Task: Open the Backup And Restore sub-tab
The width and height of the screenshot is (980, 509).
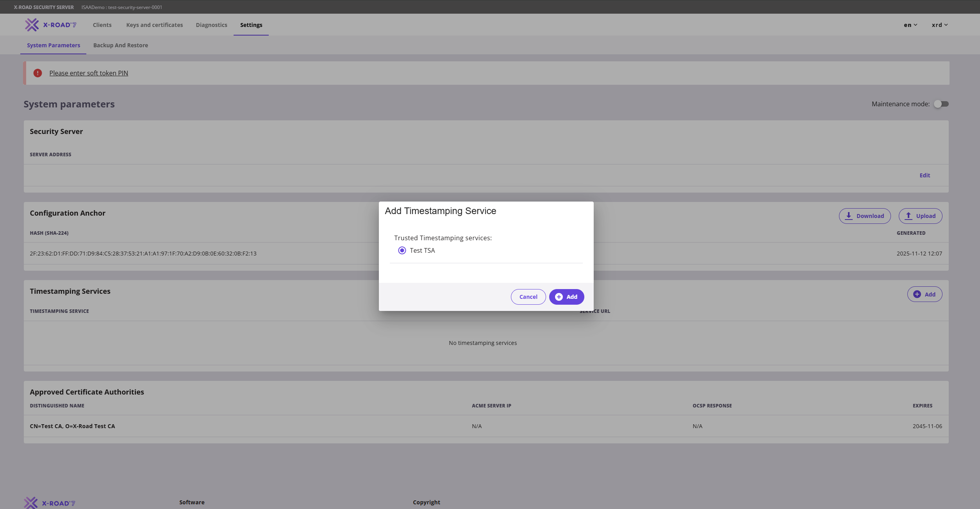Action: coord(121,45)
